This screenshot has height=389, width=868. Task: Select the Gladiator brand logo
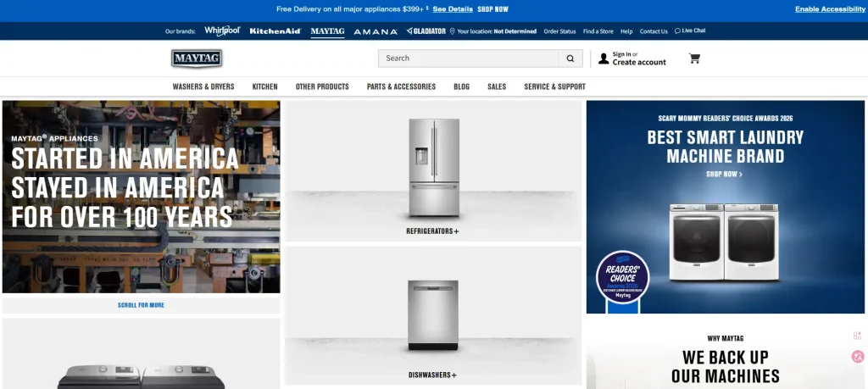pyautogui.click(x=426, y=31)
